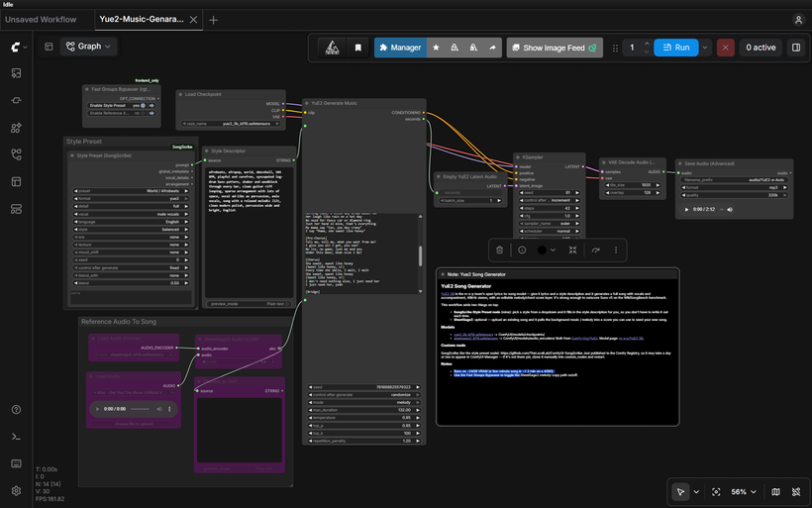Open node info icon in selection toolbar
The width and height of the screenshot is (812, 508).
[522, 251]
